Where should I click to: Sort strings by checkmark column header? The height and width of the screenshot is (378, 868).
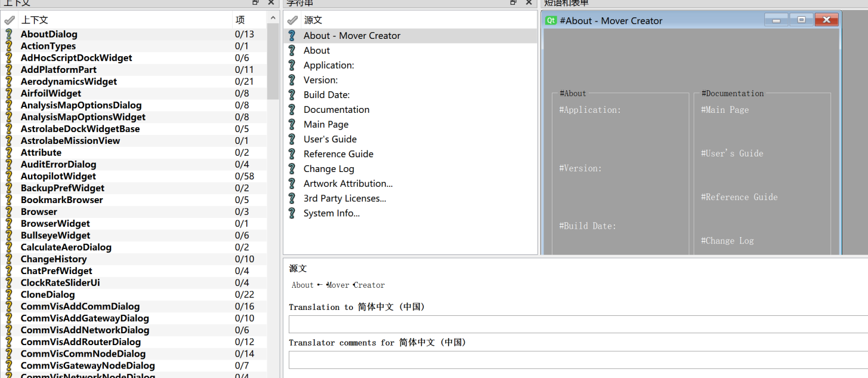(292, 20)
